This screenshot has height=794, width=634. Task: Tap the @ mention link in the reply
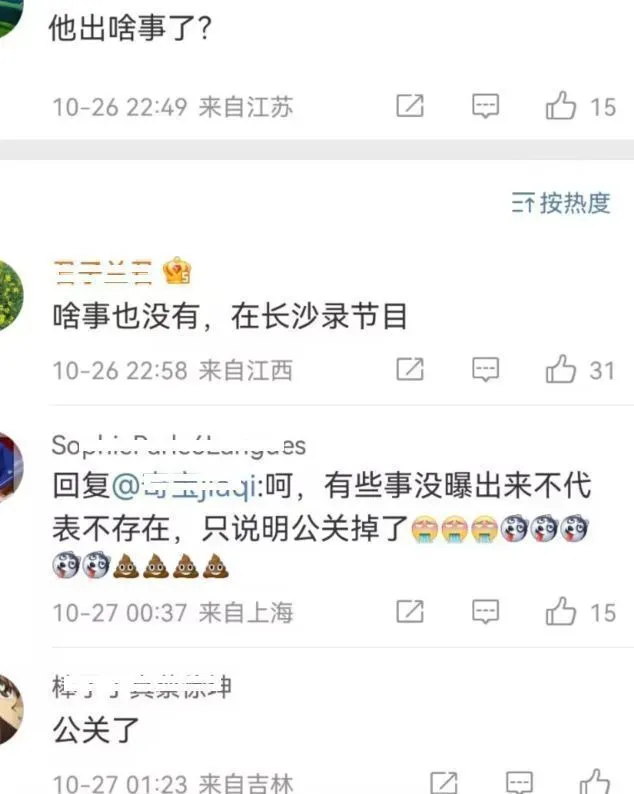(x=186, y=486)
